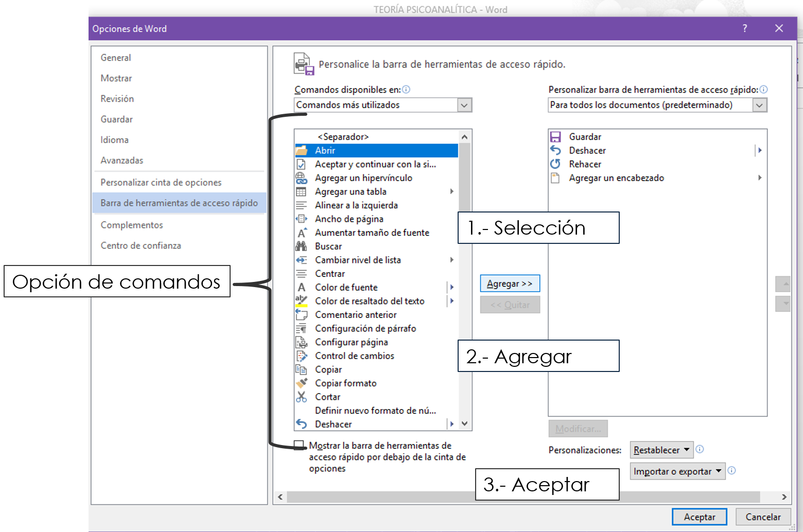Screen dimensions: 803x532
Task: Open the Para todos los documentos dropdown
Action: [759, 105]
